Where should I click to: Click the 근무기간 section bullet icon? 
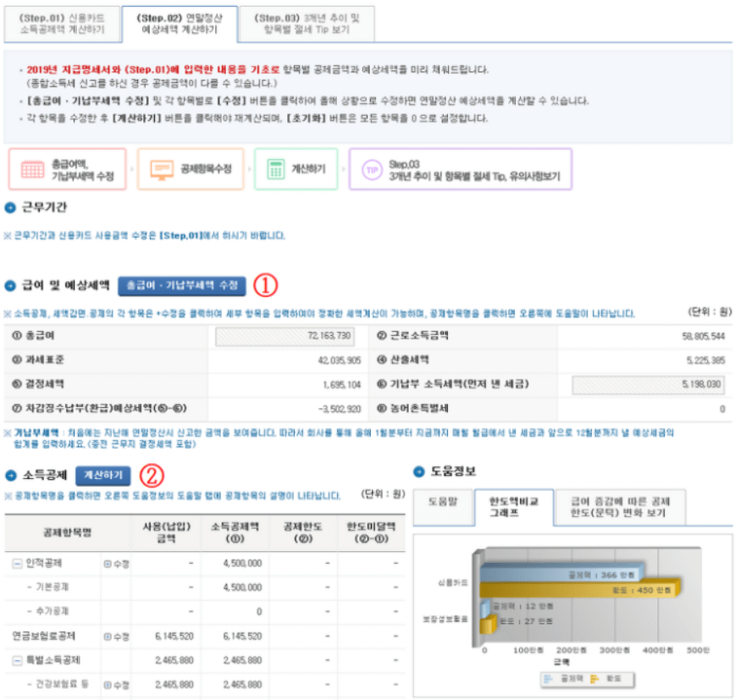(x=10, y=207)
